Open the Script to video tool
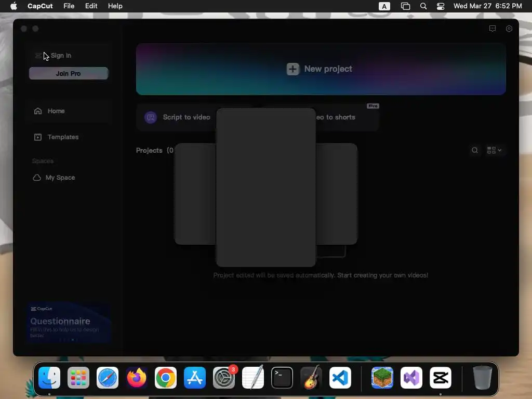532x399 pixels. pyautogui.click(x=177, y=117)
